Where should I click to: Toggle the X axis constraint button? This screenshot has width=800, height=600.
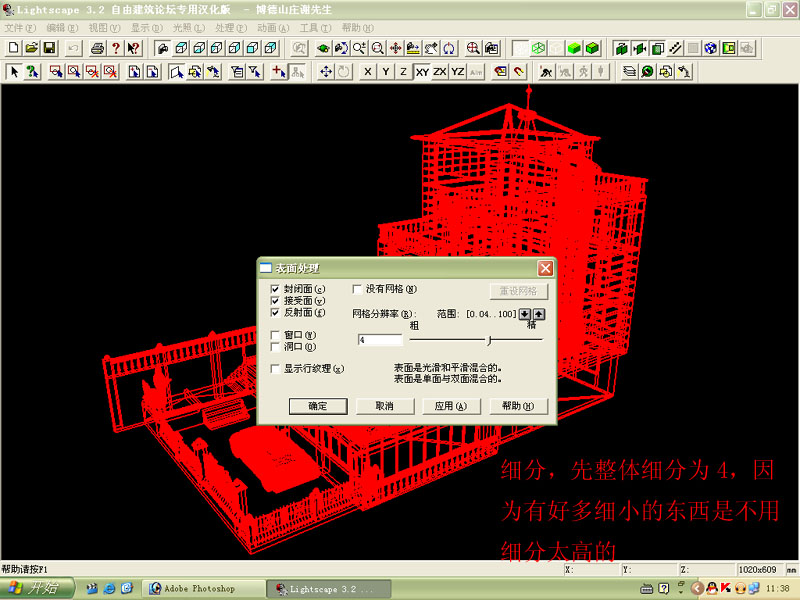tap(367, 72)
